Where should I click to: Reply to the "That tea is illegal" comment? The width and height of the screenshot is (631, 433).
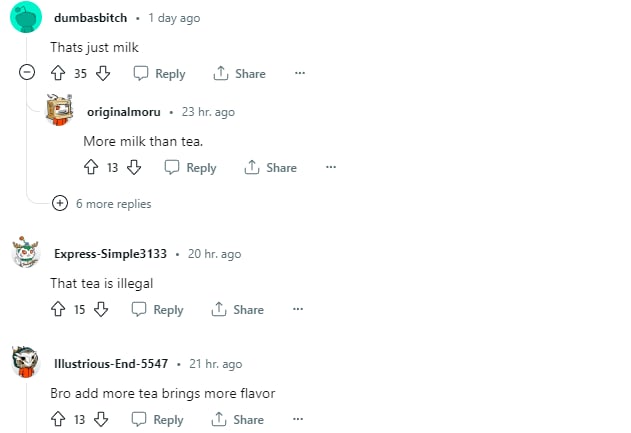(x=158, y=309)
